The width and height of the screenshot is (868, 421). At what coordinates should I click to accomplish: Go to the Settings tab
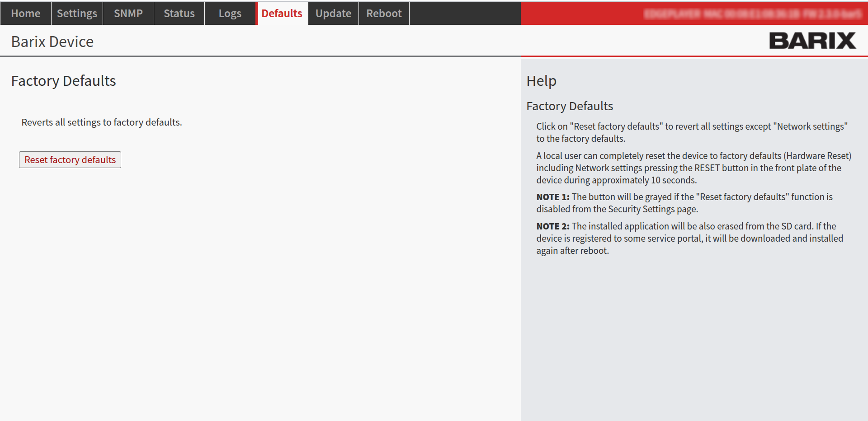[x=77, y=14]
